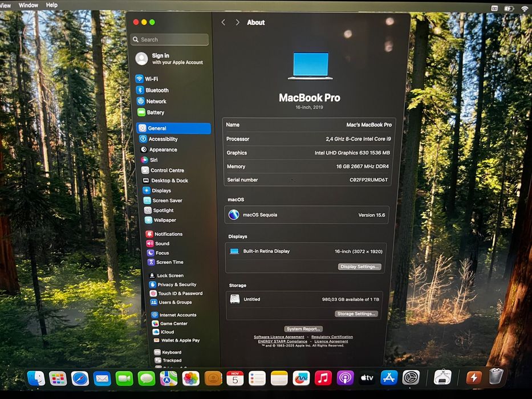The height and width of the screenshot is (399, 532).
Task: Click the Display Settings button
Action: 359,267
